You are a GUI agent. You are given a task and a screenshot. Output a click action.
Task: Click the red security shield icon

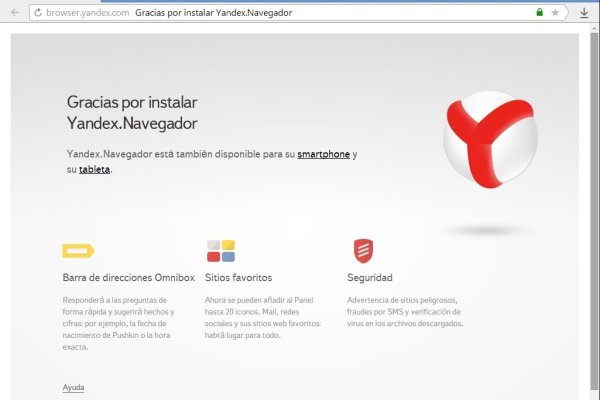tap(361, 250)
